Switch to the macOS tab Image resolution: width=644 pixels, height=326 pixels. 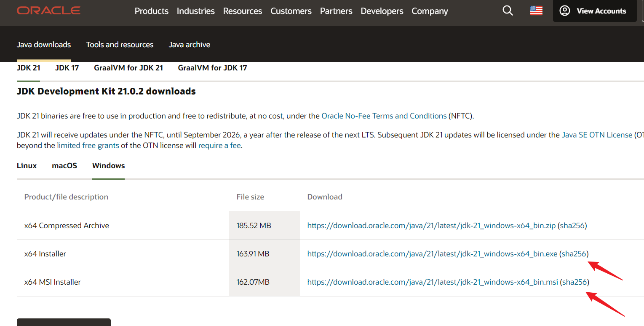pyautogui.click(x=64, y=166)
